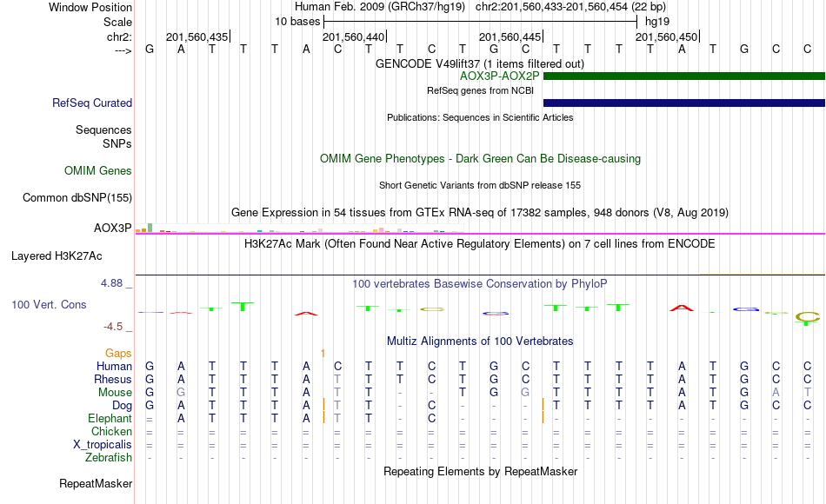Viewport: 826px width, 504px height.
Task: Click the AOX3P GTEx expression bar chart
Action: (299, 228)
